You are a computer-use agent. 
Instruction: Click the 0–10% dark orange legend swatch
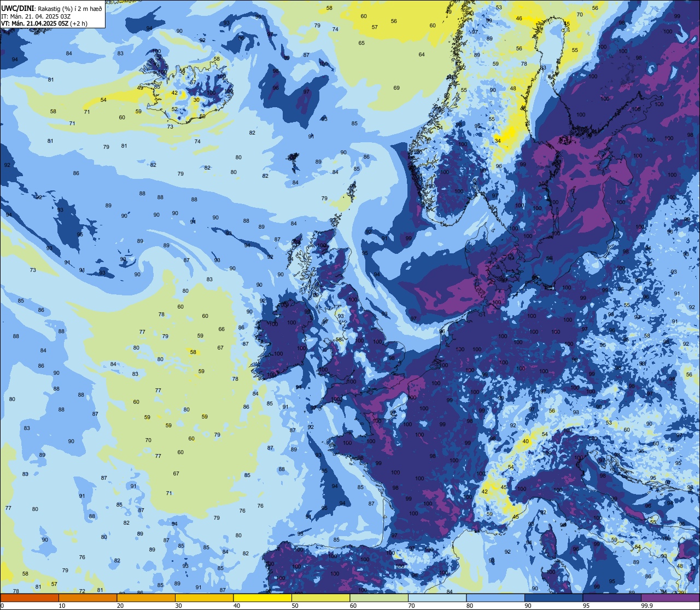(30, 597)
